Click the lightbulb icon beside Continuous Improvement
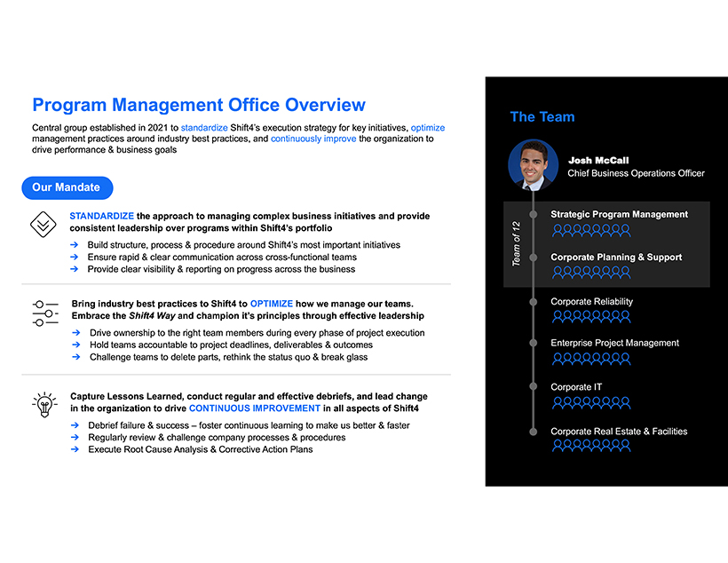This screenshot has height=563, width=728. click(44, 404)
